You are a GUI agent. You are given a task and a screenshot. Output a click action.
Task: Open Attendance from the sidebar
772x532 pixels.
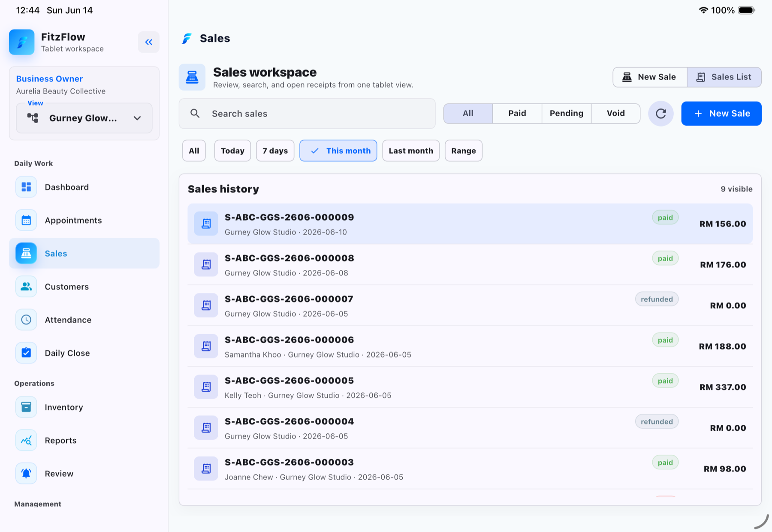[84, 320]
